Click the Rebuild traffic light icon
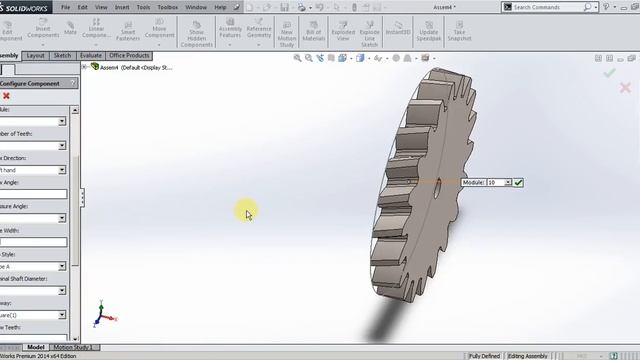Screen dimensions: 640x360 tap(354, 7)
